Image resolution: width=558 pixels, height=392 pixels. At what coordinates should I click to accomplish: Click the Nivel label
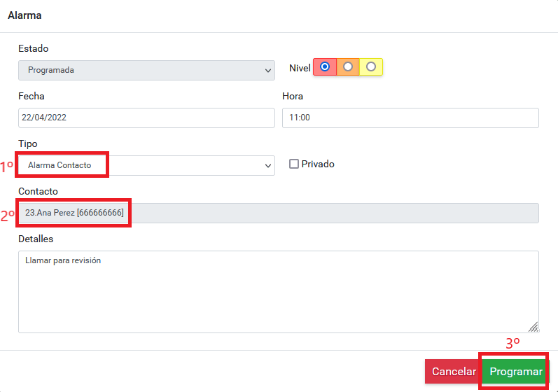pos(300,68)
